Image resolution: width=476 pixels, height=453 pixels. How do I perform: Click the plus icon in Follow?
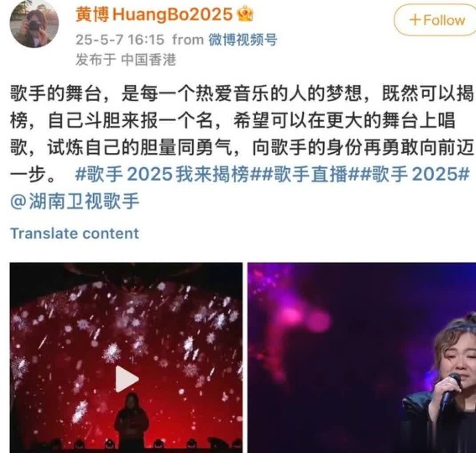click(415, 20)
